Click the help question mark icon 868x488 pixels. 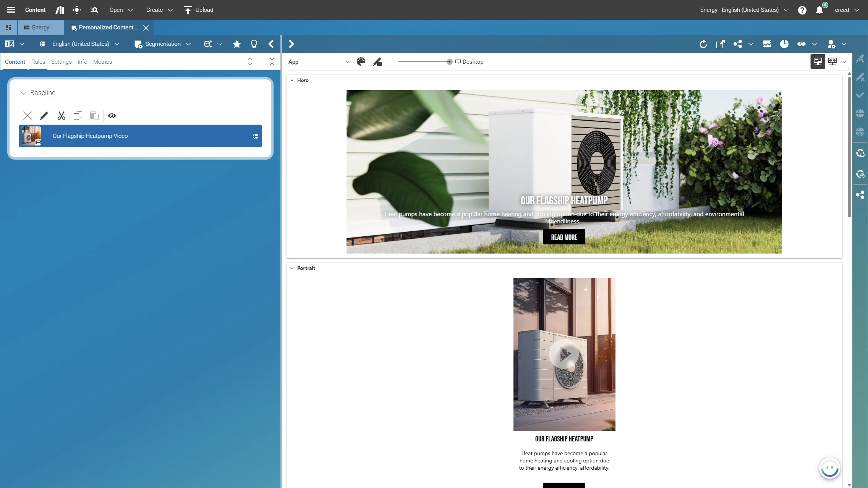pyautogui.click(x=802, y=10)
